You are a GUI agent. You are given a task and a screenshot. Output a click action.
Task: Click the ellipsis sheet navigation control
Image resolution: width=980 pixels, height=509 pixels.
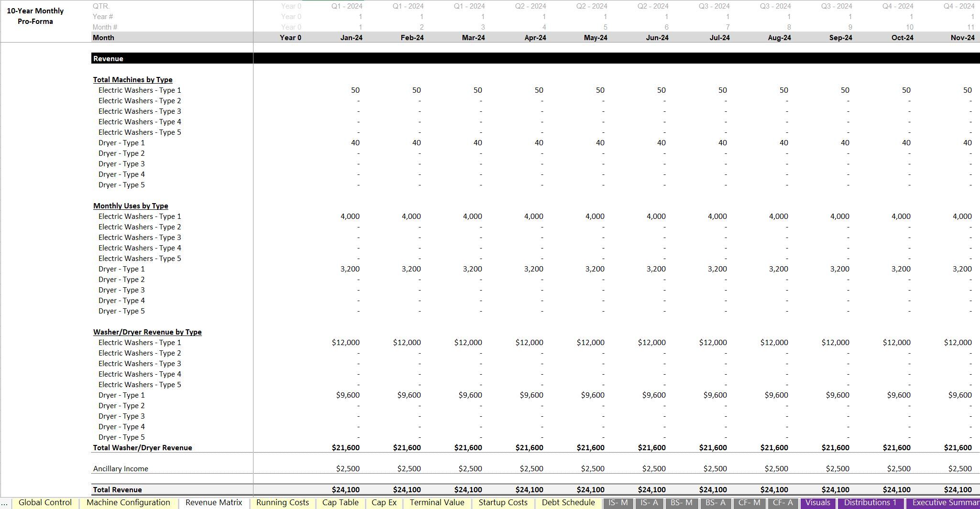tap(4, 502)
